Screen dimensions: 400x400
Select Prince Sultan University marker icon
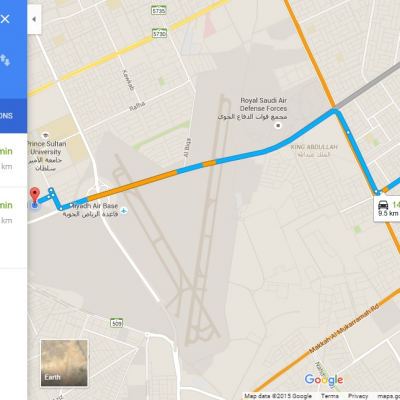click(x=46, y=135)
